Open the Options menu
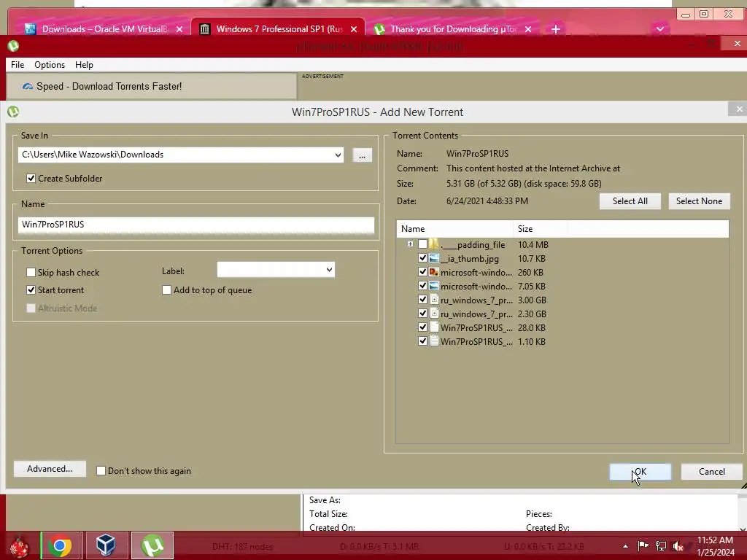Screen dimensions: 747x560 (x=50, y=65)
